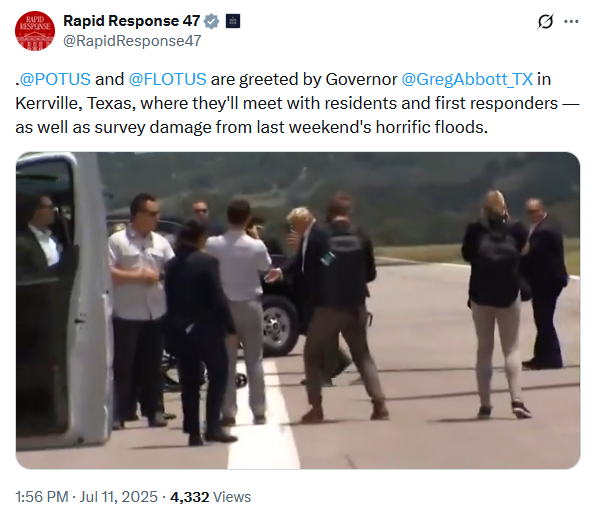Click the Views label
The image size is (593, 521).
232,497
